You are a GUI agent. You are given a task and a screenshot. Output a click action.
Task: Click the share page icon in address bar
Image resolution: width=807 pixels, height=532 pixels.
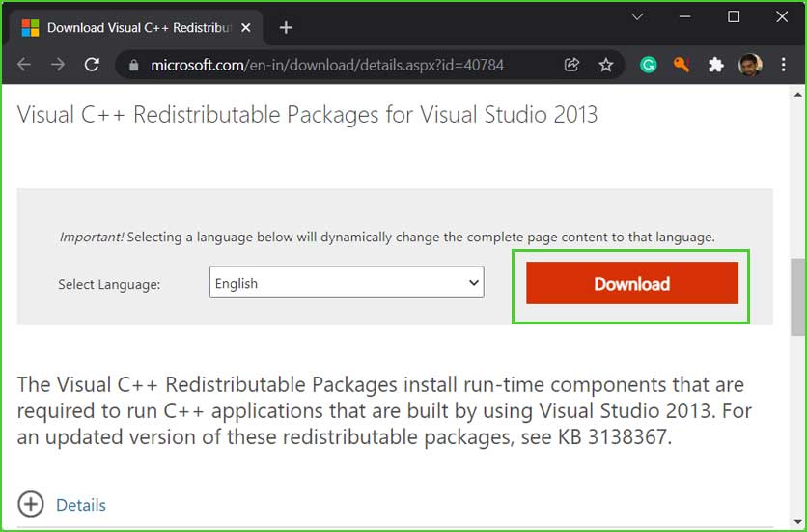point(571,65)
